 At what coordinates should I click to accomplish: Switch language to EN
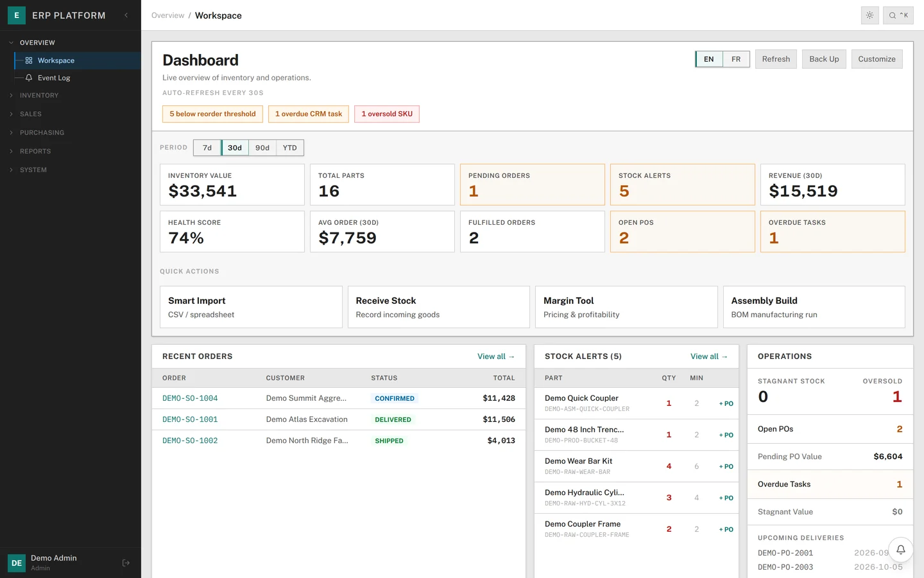coord(709,59)
